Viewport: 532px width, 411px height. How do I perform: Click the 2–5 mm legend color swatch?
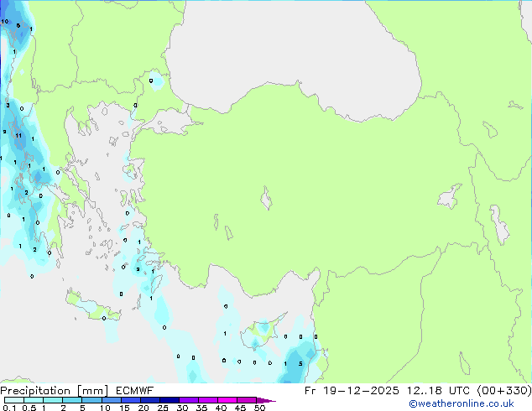(72, 400)
